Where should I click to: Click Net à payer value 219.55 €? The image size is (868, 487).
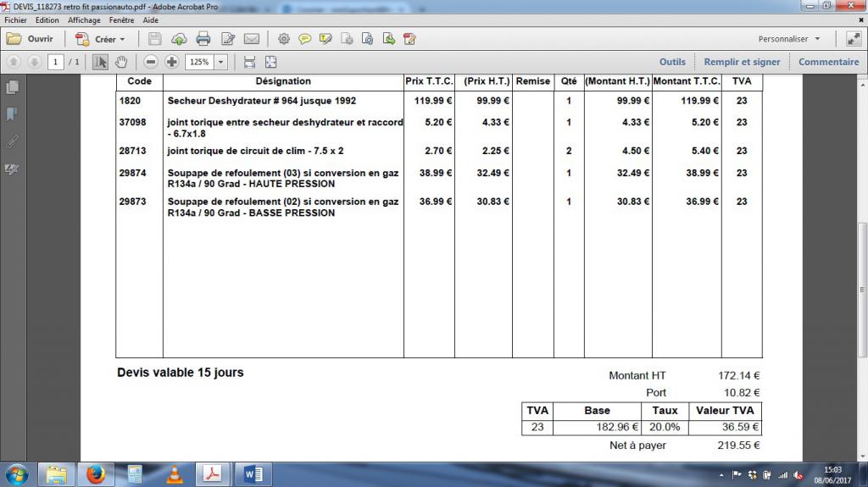[x=738, y=445]
